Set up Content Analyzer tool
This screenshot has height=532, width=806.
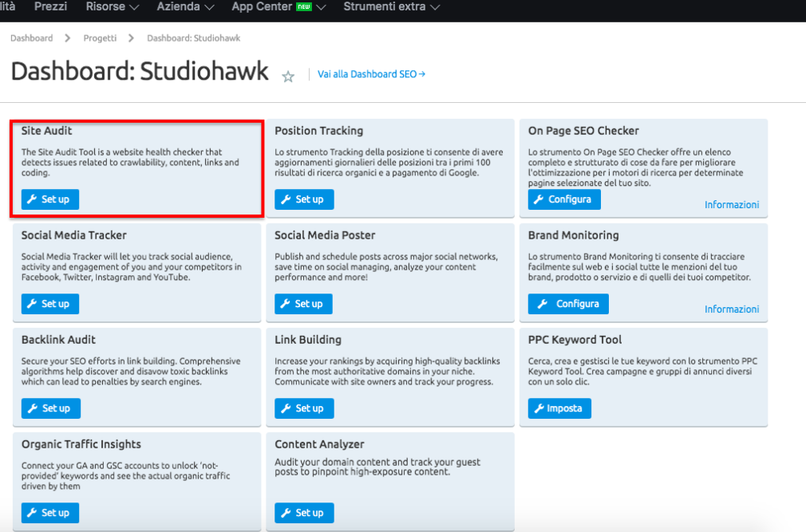point(304,513)
